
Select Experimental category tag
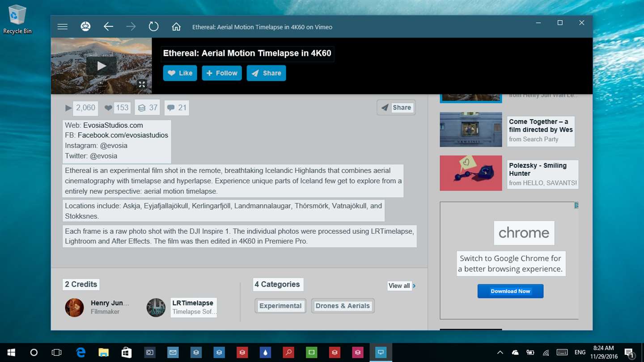click(280, 306)
